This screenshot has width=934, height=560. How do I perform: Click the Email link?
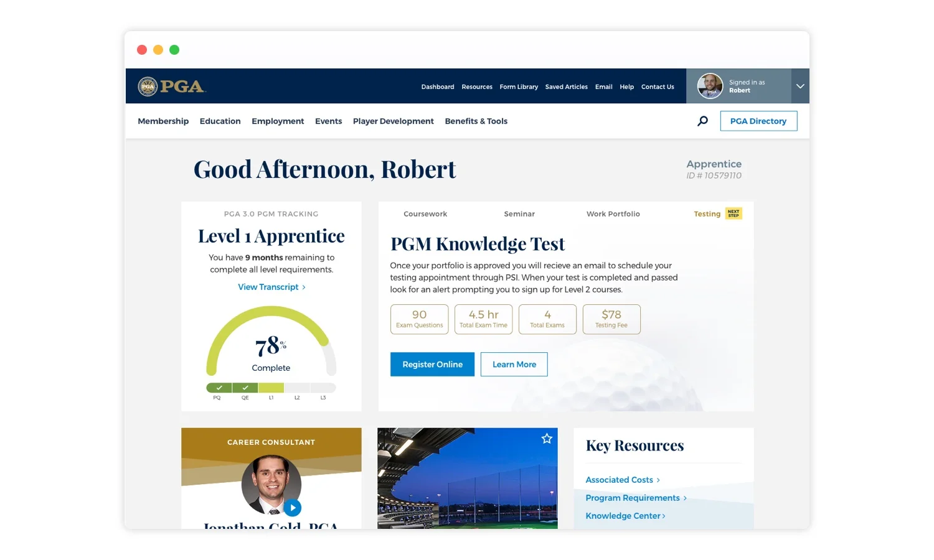(x=604, y=87)
